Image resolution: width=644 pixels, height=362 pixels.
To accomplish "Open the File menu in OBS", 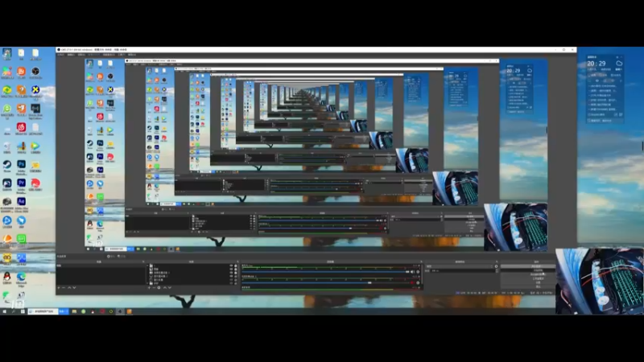I will [x=61, y=55].
